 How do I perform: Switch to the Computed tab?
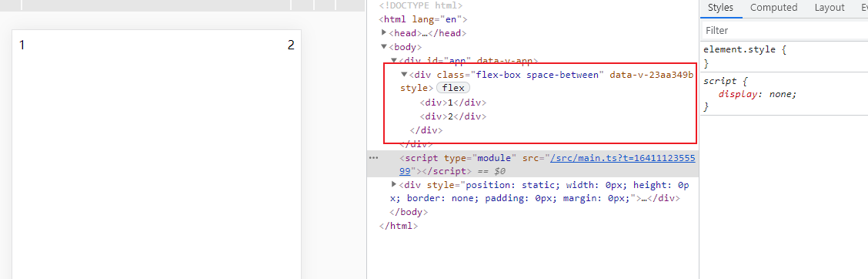tap(774, 7)
